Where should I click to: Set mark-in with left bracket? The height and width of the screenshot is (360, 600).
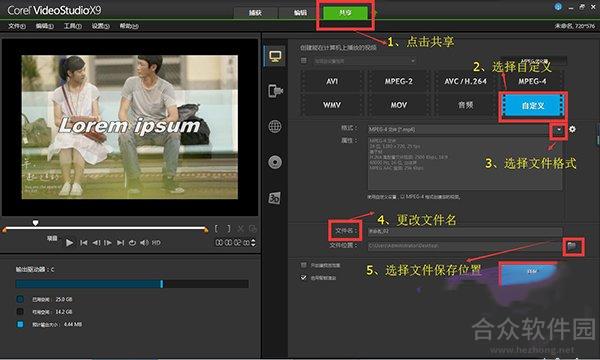[217, 229]
